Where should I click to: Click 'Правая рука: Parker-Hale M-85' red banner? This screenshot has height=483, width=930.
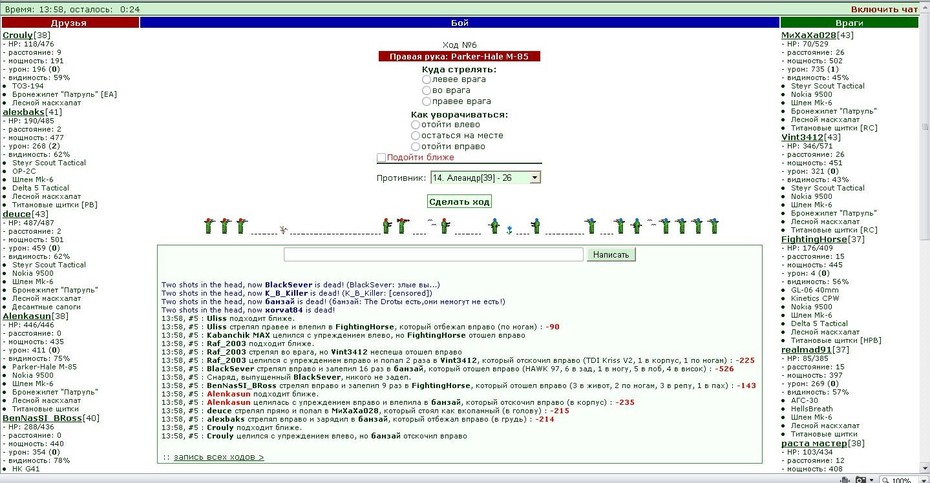coord(459,56)
